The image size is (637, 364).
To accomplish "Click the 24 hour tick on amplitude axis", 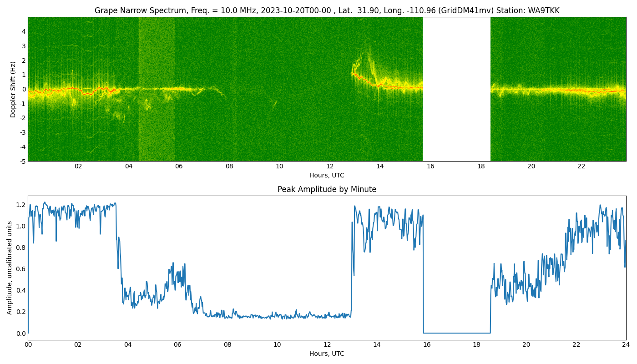I will click(x=626, y=345).
